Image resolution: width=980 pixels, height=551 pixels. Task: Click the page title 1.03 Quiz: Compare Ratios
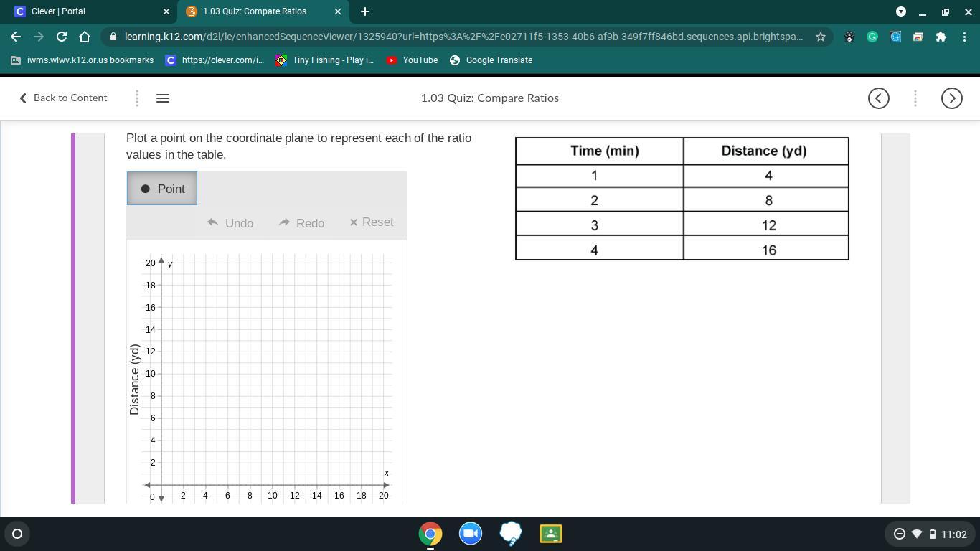point(490,98)
